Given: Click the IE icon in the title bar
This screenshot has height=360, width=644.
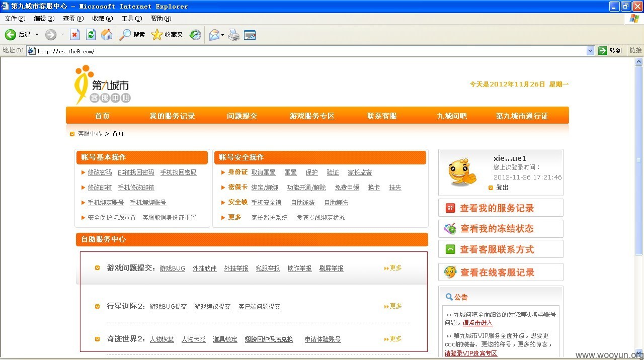Looking at the screenshot, I should pos(6,6).
